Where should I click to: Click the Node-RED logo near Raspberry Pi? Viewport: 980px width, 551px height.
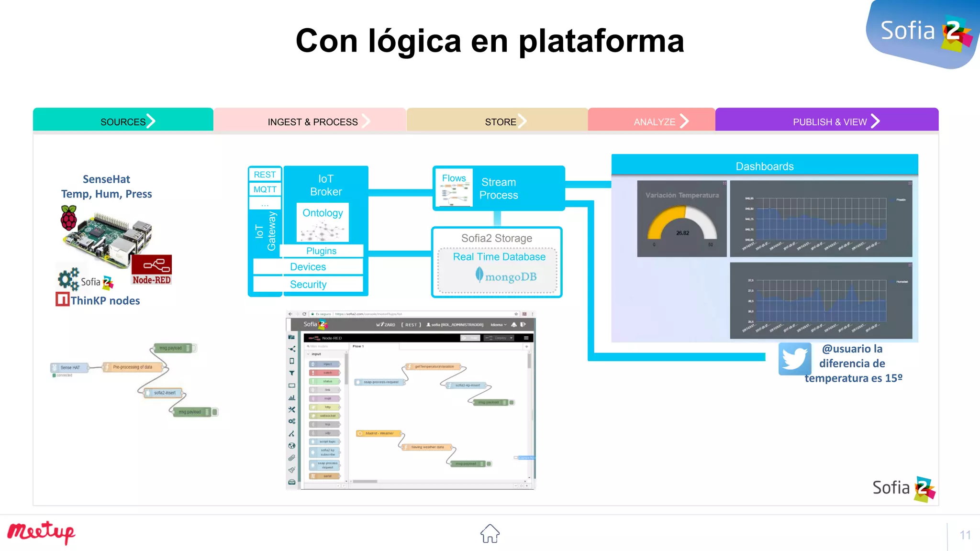click(152, 270)
